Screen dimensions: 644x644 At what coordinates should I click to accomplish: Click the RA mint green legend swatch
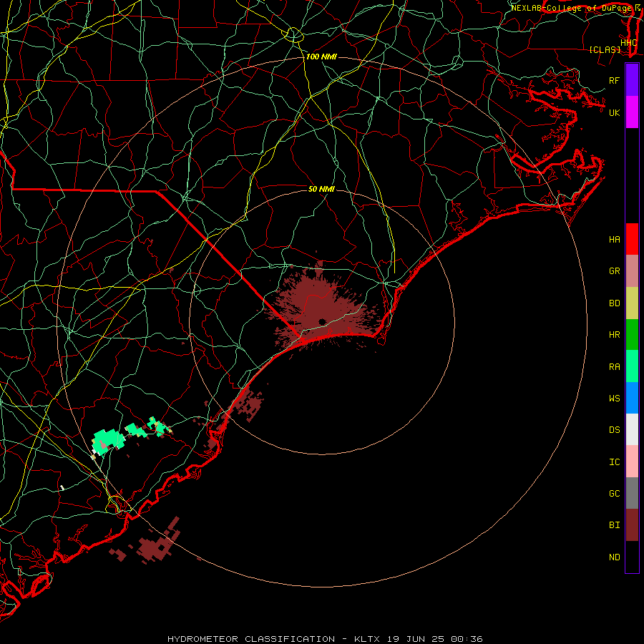[632, 366]
